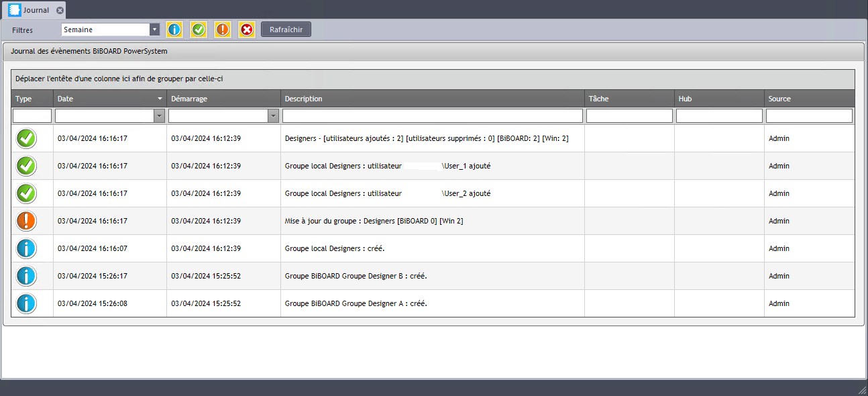This screenshot has height=396, width=868.
Task: Click the Journal tab notebook icon
Action: pyautogui.click(x=14, y=10)
